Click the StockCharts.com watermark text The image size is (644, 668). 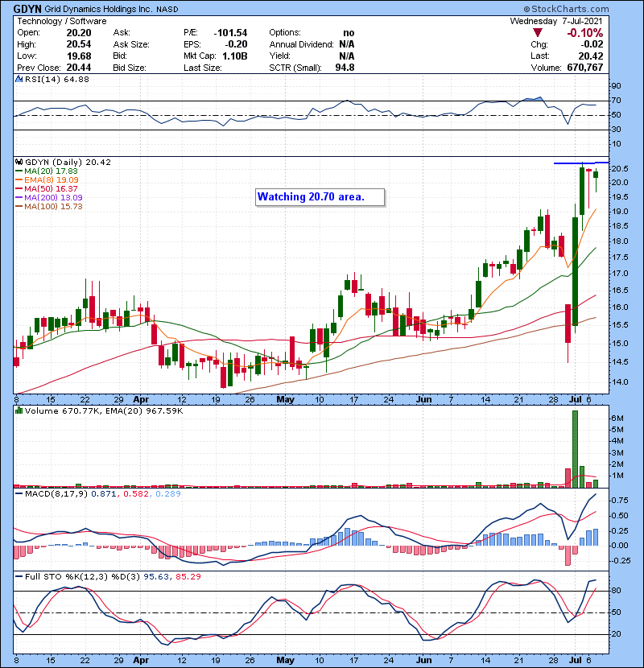click(x=567, y=9)
